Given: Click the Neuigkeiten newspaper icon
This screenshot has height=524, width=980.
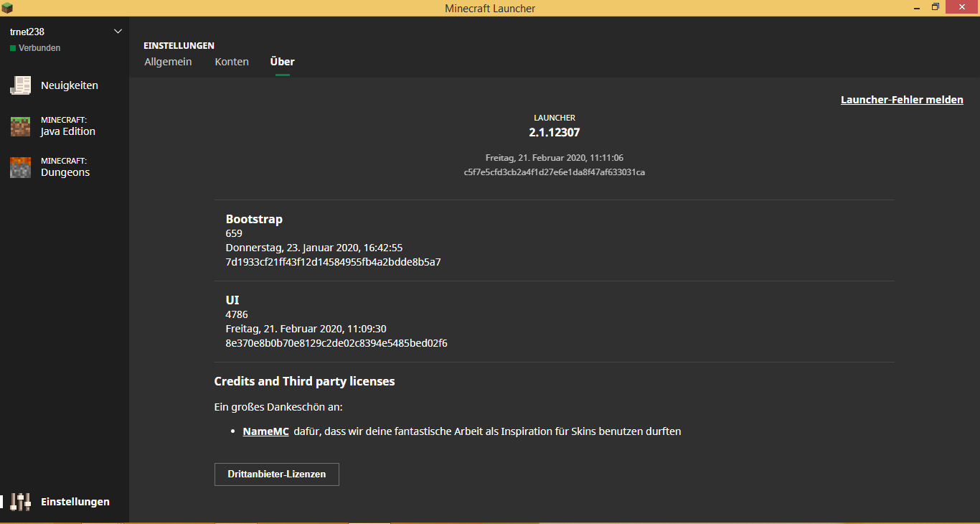Looking at the screenshot, I should pos(20,85).
